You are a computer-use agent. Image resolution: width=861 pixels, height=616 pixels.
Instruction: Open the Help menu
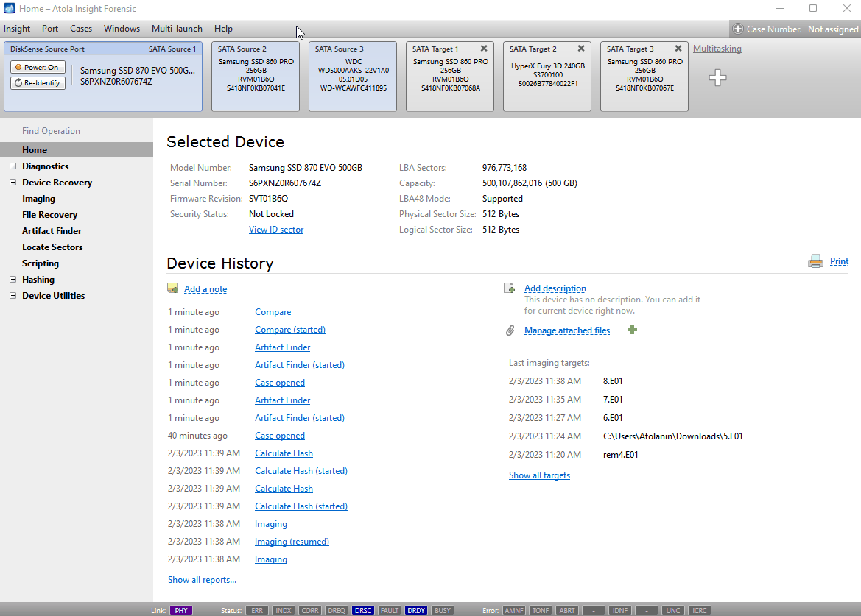pos(223,29)
